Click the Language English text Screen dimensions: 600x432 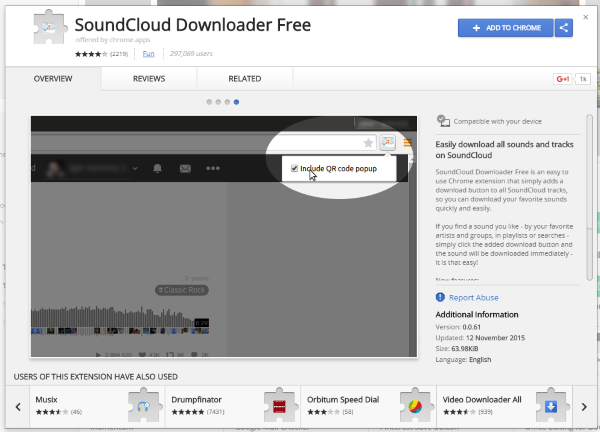click(463, 360)
